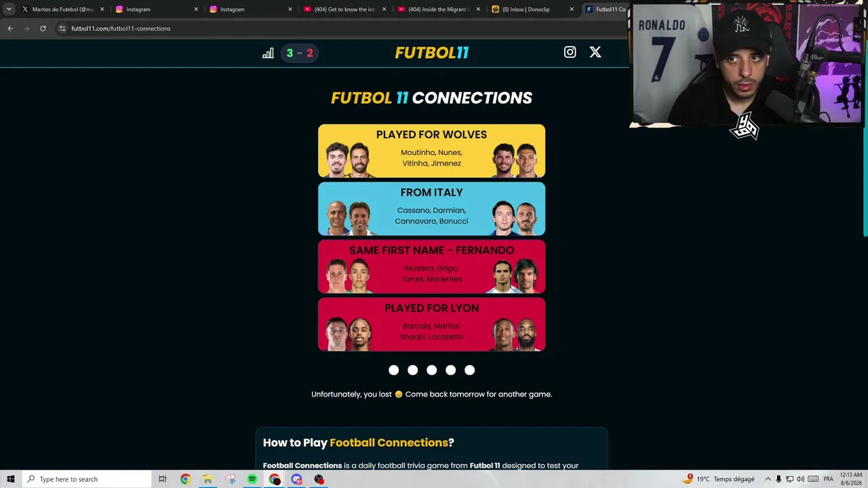Switch to 'Inside the Migrant' YouTube tab
Screen dimensions: 868x488
point(439,9)
